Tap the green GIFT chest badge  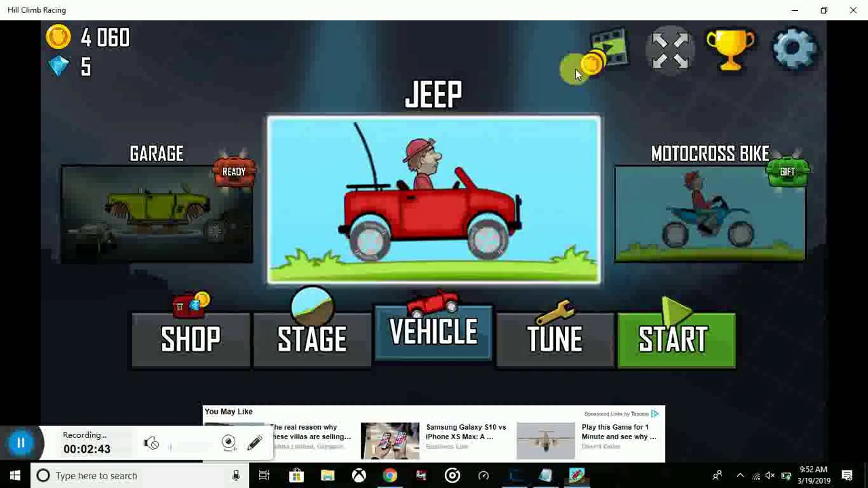tap(787, 169)
